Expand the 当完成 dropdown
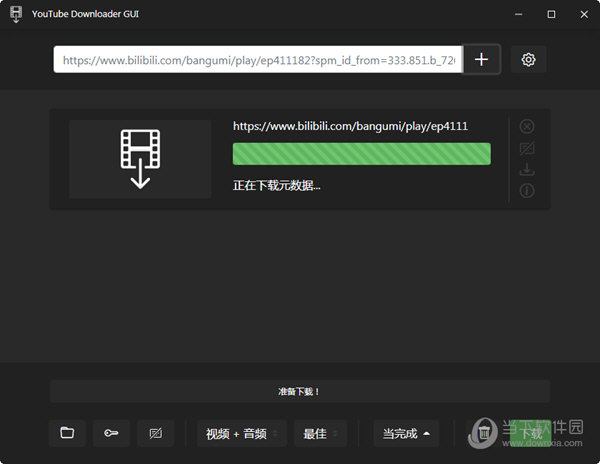Image resolution: width=600 pixels, height=464 pixels. click(406, 433)
